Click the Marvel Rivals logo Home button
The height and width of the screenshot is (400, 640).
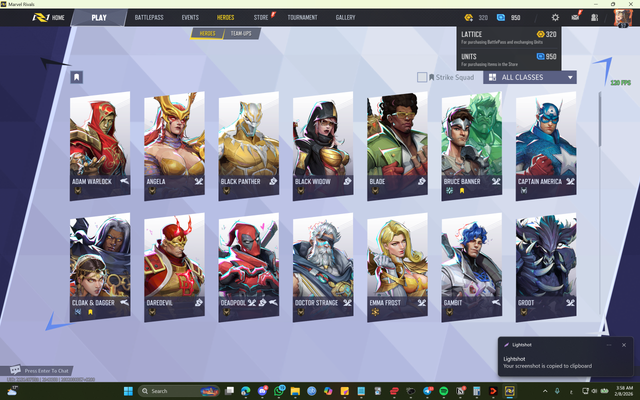(x=49, y=18)
